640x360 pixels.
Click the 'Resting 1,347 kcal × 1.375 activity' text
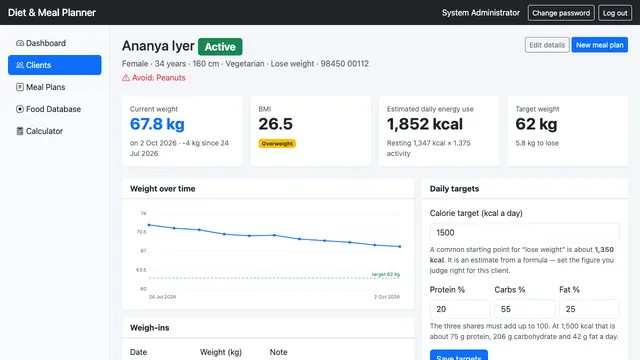(429, 148)
